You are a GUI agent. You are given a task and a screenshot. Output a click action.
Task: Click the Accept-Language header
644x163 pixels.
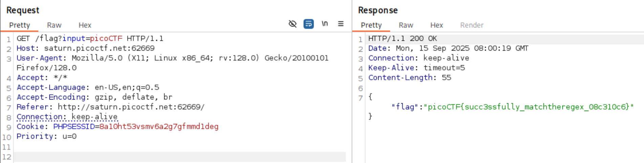(x=88, y=88)
